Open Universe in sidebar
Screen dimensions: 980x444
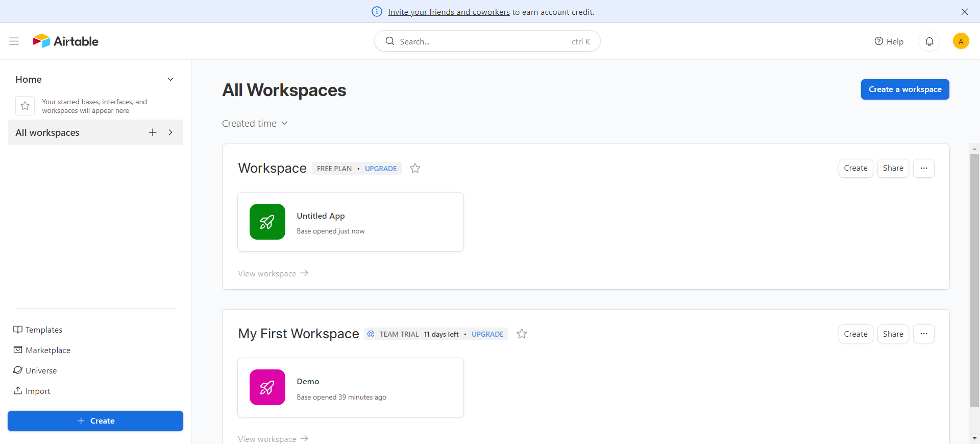35,371
